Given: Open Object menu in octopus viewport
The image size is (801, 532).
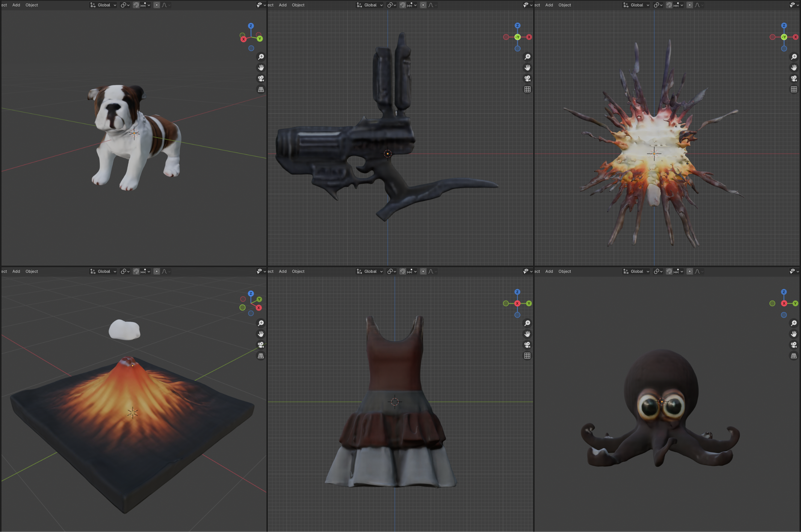Looking at the screenshot, I should pyautogui.click(x=564, y=271).
